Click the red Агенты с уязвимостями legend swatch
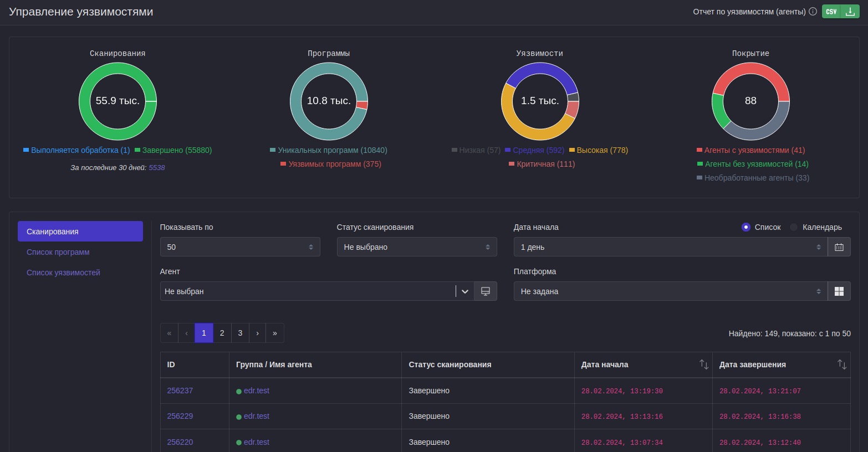The width and height of the screenshot is (868, 452). [699, 150]
